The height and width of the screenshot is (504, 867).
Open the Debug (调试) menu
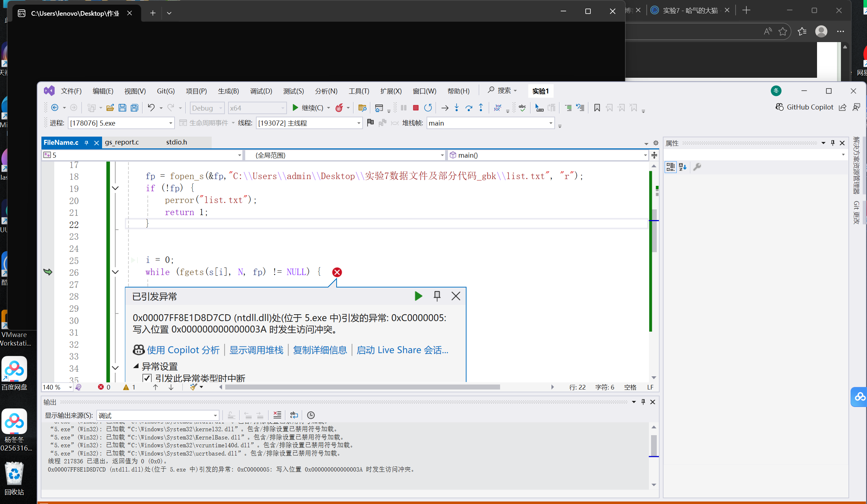coord(261,91)
